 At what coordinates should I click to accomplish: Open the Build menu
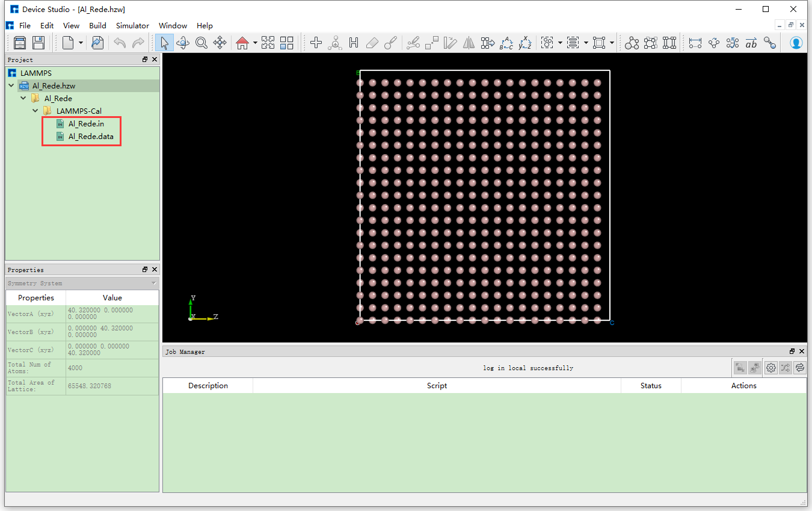tap(97, 26)
